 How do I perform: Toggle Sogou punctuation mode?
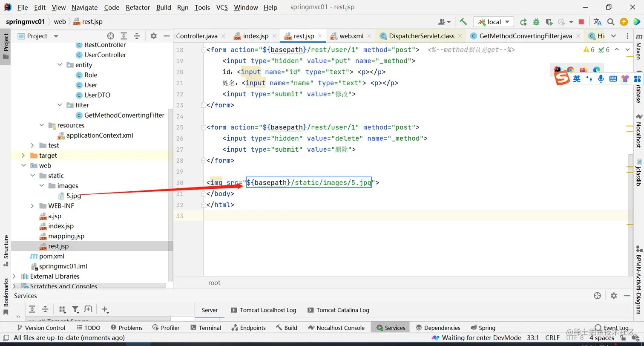point(589,79)
